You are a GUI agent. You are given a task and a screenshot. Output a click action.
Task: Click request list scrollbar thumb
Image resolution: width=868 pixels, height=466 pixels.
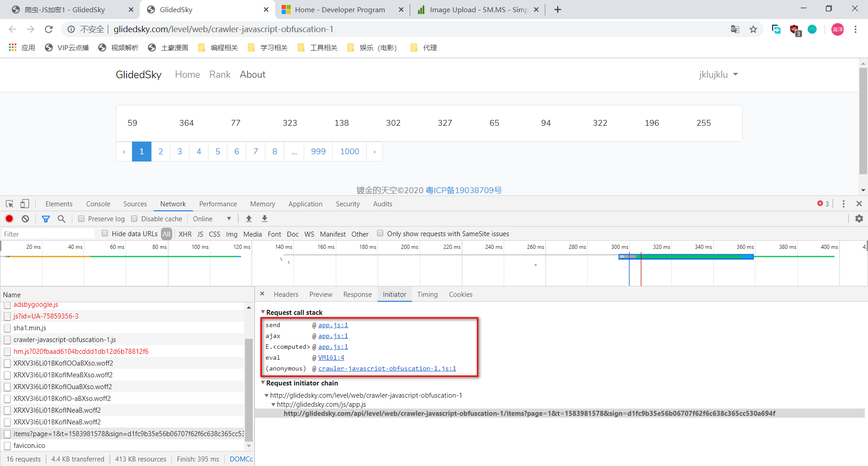pos(249,389)
